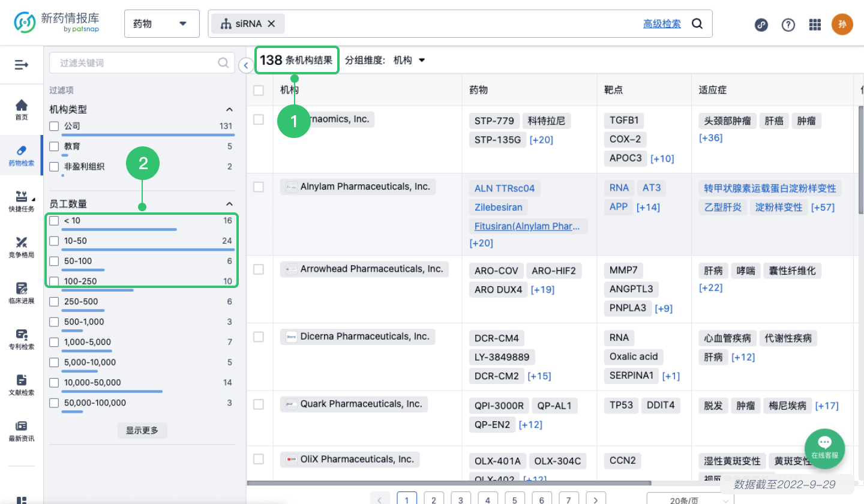
Task: Open Zilebesiran drug link
Action: (x=499, y=208)
